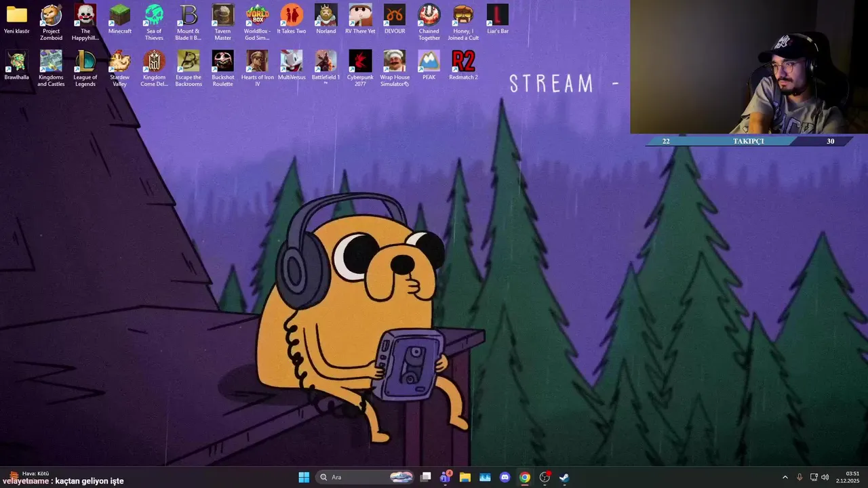Open Escape the Backrooms shortcut
Viewport: 868px width, 488px height.
click(189, 68)
